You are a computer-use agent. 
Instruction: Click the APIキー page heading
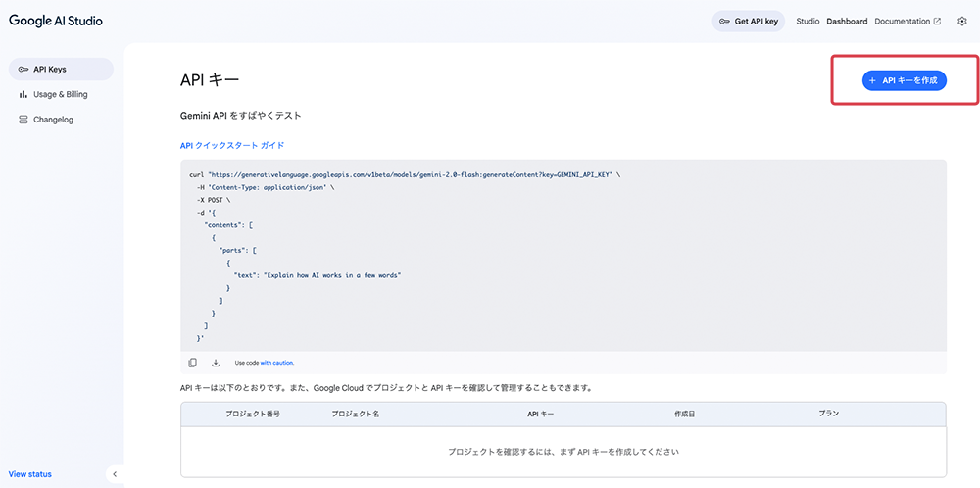(x=210, y=80)
